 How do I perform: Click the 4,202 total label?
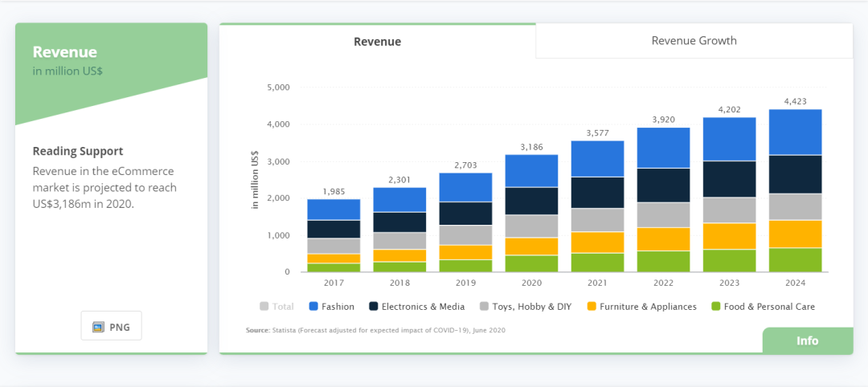pyautogui.click(x=729, y=109)
